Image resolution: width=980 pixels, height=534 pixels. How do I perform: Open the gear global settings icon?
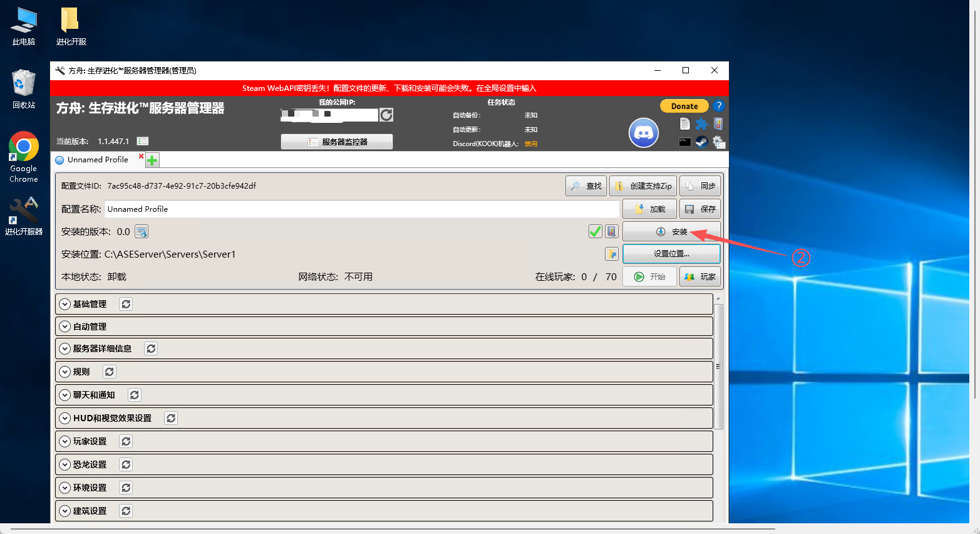click(x=719, y=142)
